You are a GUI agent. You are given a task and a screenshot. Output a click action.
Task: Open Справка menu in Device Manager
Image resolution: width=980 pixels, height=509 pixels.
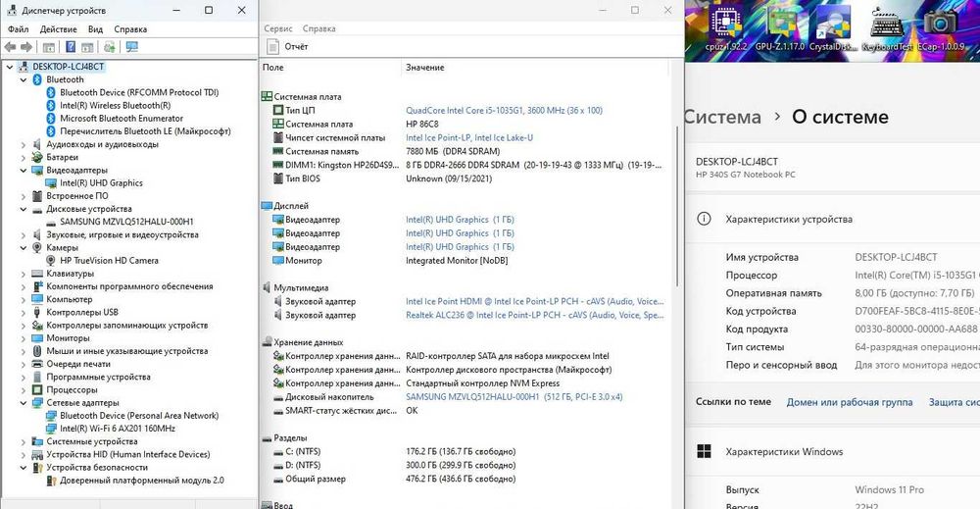[x=130, y=28]
